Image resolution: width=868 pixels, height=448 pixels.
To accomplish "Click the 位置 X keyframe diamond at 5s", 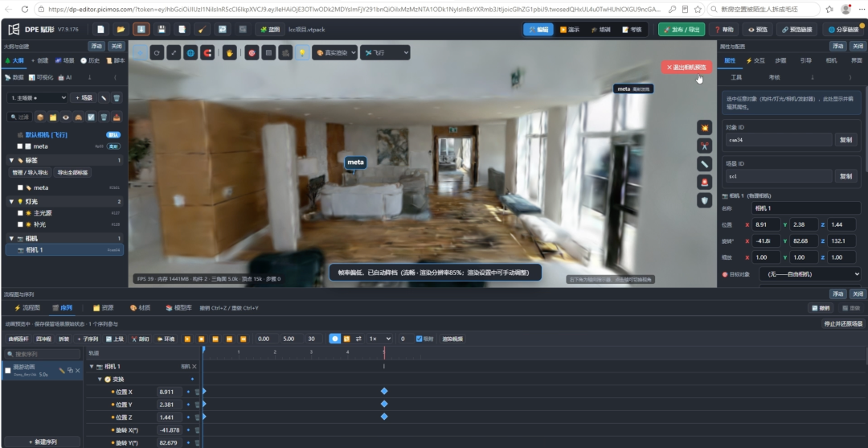I will tap(384, 391).
